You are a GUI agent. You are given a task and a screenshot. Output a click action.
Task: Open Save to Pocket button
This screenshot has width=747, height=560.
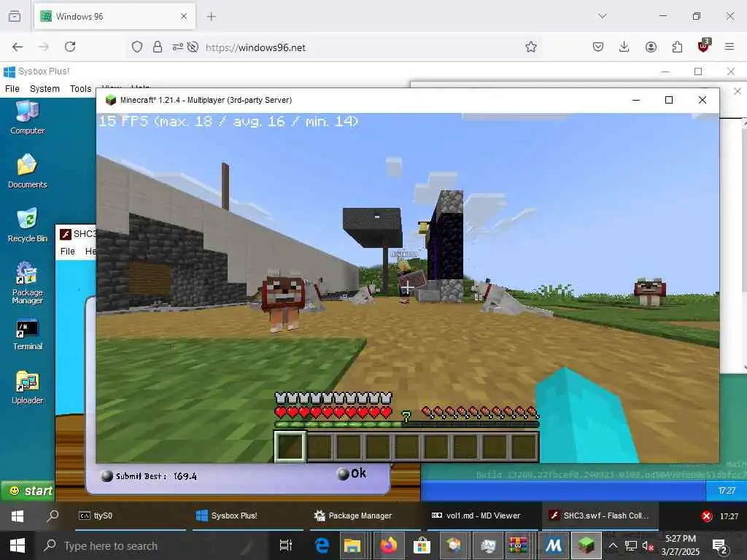[598, 47]
